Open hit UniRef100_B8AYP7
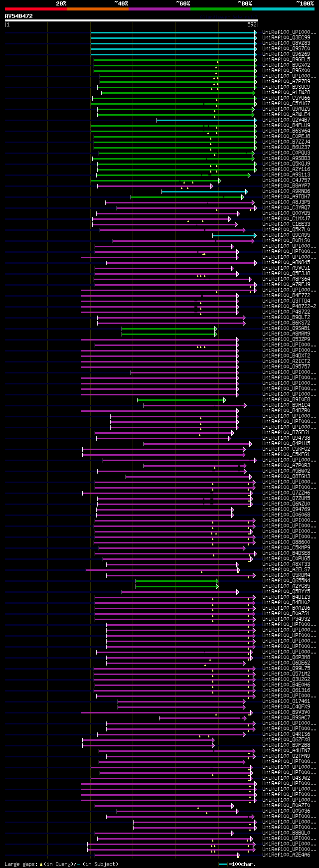Screen dimensions: 319x868 (286, 185)
